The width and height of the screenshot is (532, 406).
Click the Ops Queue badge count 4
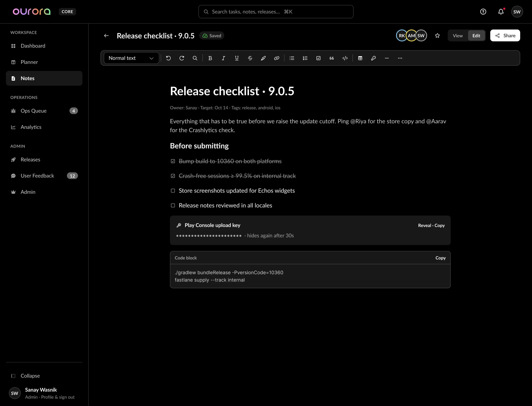coord(74,111)
